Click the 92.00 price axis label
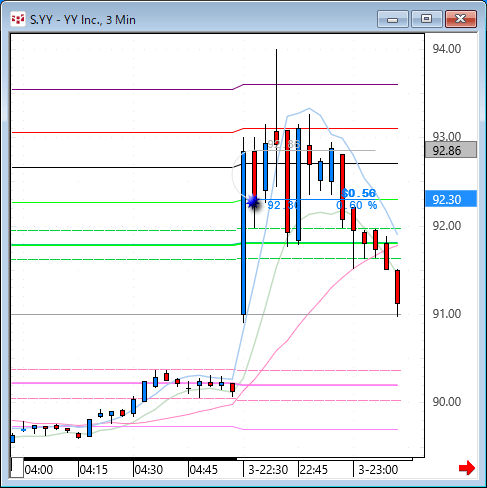The width and height of the screenshot is (487, 488). click(447, 226)
